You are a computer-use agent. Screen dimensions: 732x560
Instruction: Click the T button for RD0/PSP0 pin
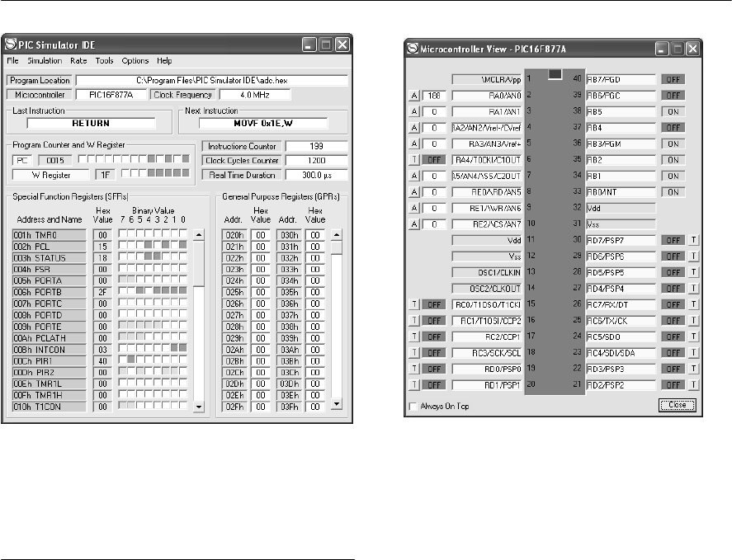coord(413,369)
